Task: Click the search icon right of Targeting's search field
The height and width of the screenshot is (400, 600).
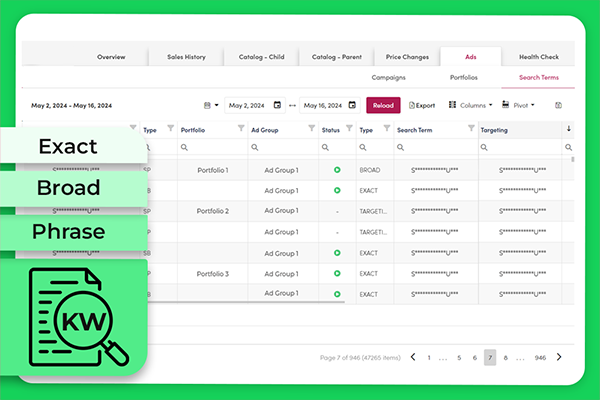Action: click(x=568, y=147)
